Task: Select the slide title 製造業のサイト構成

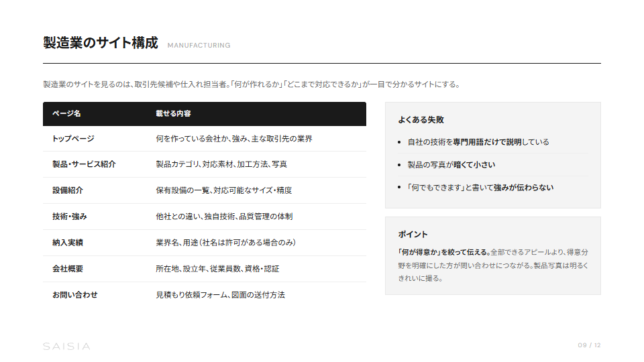Action: (x=101, y=44)
